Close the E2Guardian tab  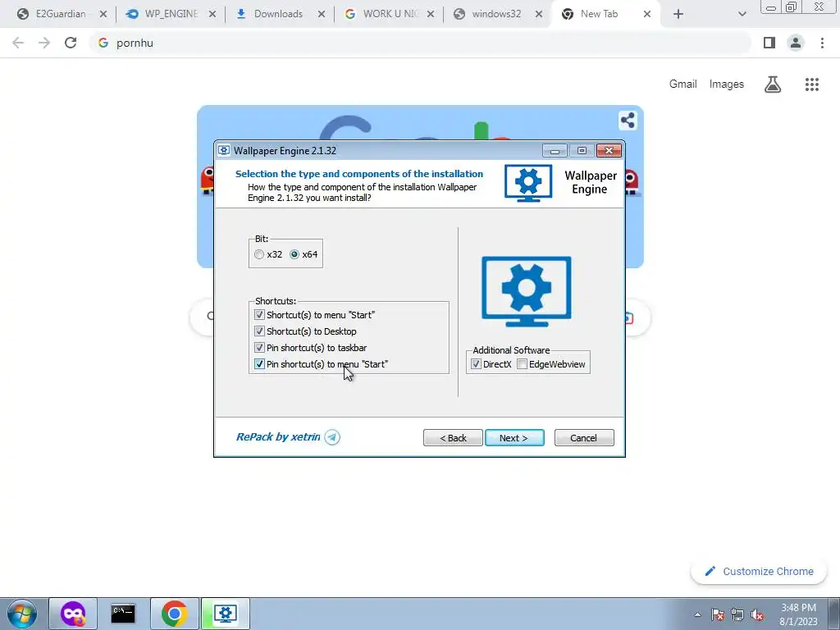tap(103, 14)
